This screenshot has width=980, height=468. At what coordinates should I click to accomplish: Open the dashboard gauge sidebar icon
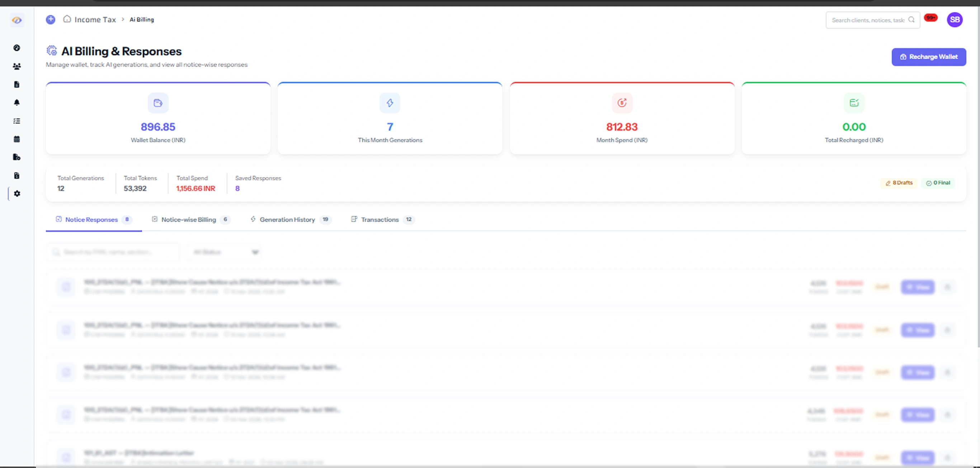pyautogui.click(x=17, y=48)
